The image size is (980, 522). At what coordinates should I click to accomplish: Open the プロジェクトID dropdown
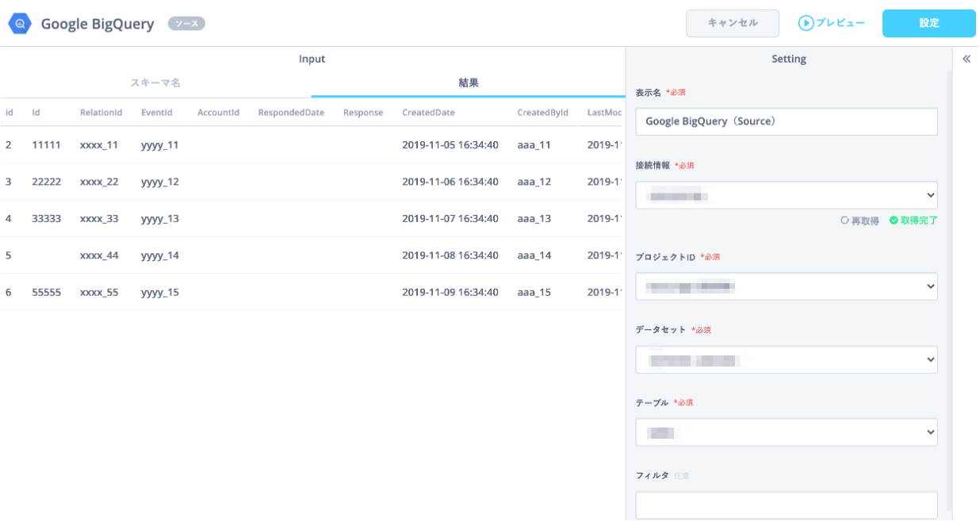[787, 286]
